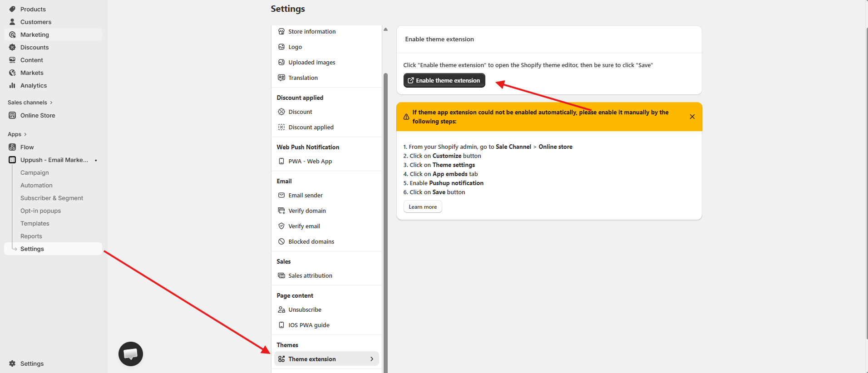Open the chat bubble widget
868x373 pixels.
[131, 354]
